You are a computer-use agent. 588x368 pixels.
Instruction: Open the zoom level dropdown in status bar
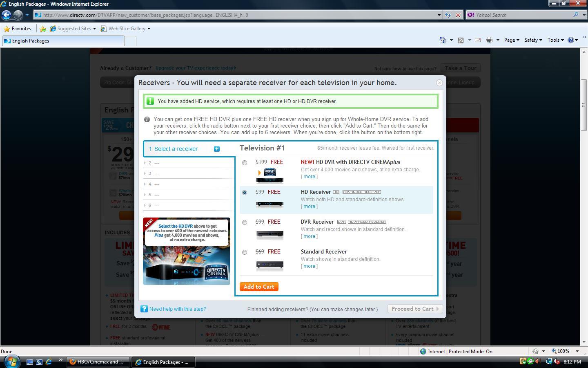point(577,351)
